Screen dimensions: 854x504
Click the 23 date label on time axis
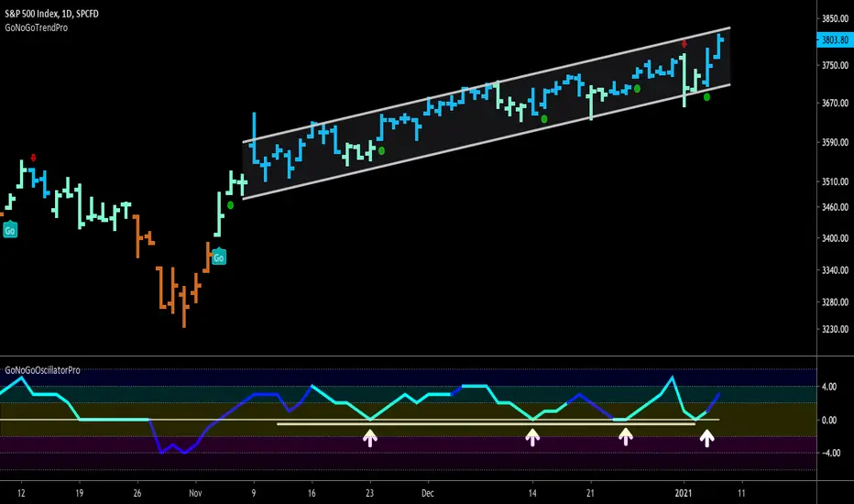pos(370,493)
